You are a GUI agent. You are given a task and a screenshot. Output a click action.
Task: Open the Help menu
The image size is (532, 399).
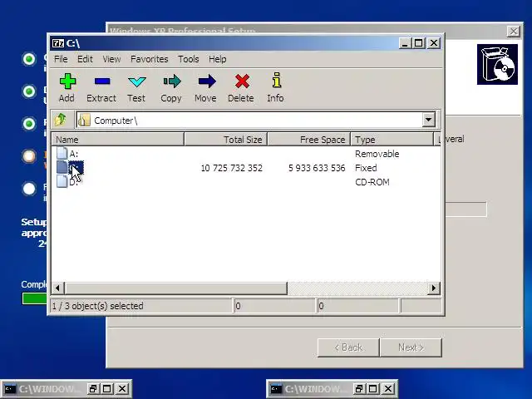pos(218,59)
